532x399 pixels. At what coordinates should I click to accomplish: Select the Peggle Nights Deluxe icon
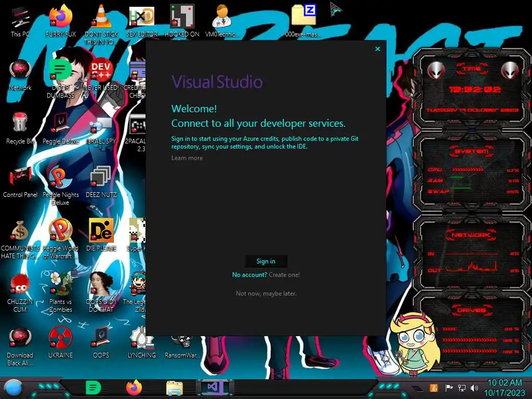tap(61, 186)
